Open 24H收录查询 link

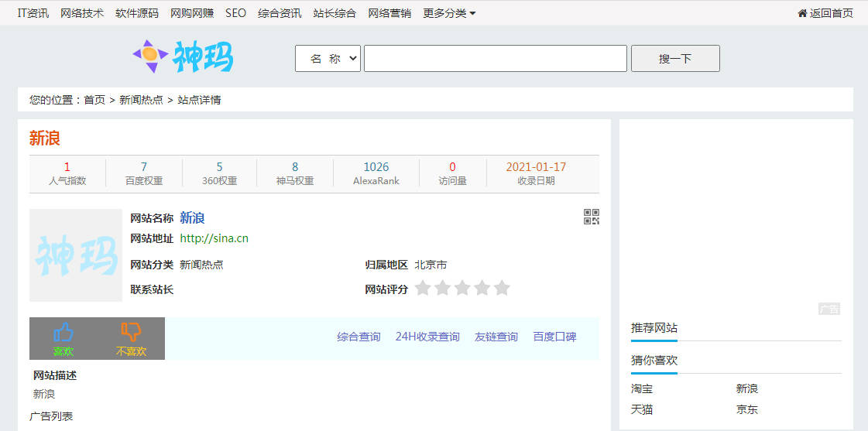coord(427,337)
